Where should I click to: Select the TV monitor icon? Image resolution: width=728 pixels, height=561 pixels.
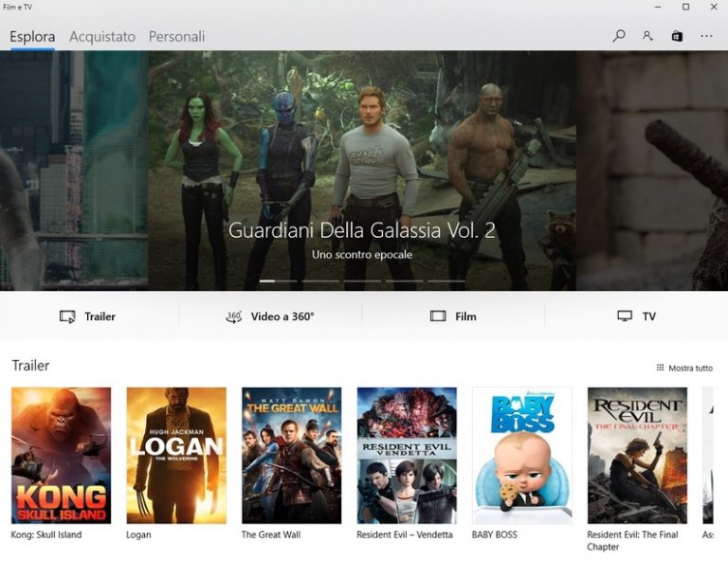pos(625,317)
